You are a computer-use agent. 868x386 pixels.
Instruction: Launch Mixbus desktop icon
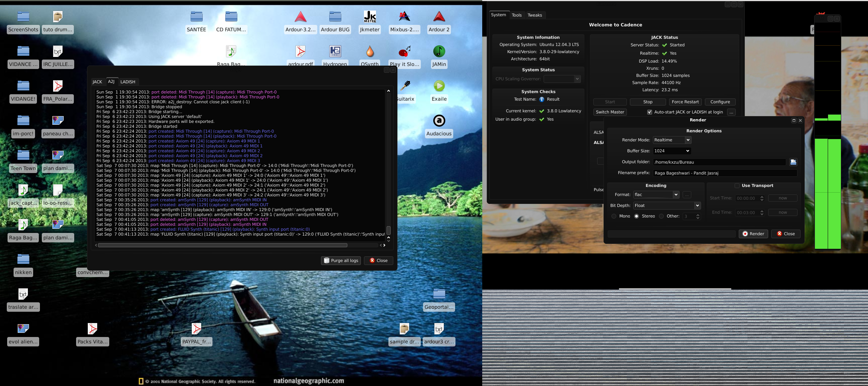[x=404, y=17]
